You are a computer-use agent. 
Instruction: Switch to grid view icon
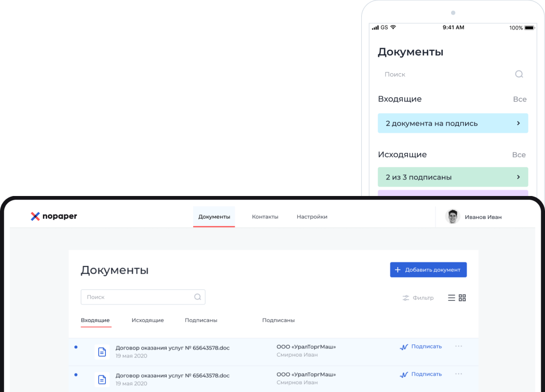(462, 298)
